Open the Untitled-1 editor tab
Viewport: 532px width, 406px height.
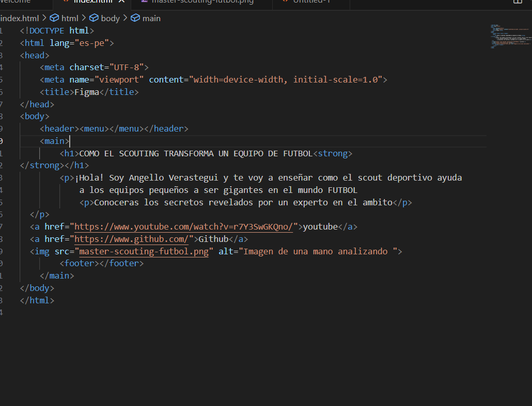[x=311, y=2]
